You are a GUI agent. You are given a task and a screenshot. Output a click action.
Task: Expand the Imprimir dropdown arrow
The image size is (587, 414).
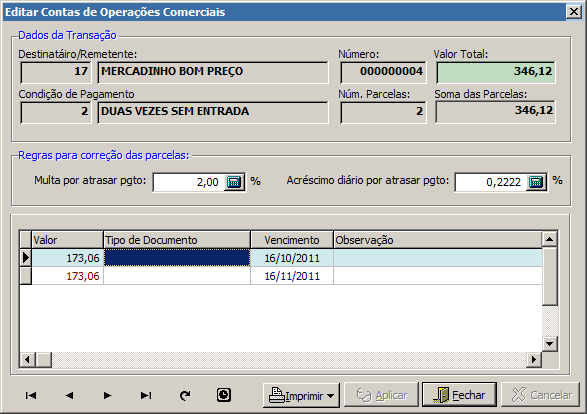tap(330, 396)
